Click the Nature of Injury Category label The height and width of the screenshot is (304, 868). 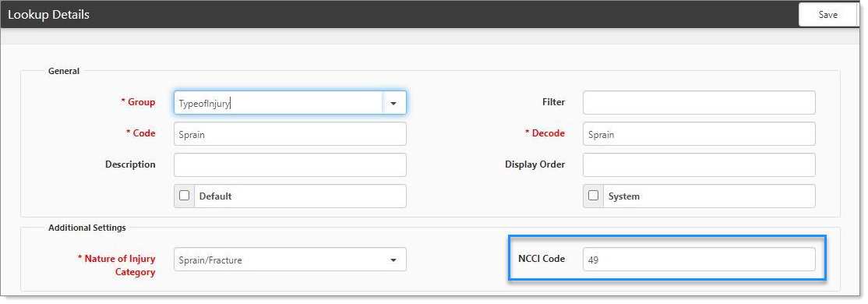(117, 265)
